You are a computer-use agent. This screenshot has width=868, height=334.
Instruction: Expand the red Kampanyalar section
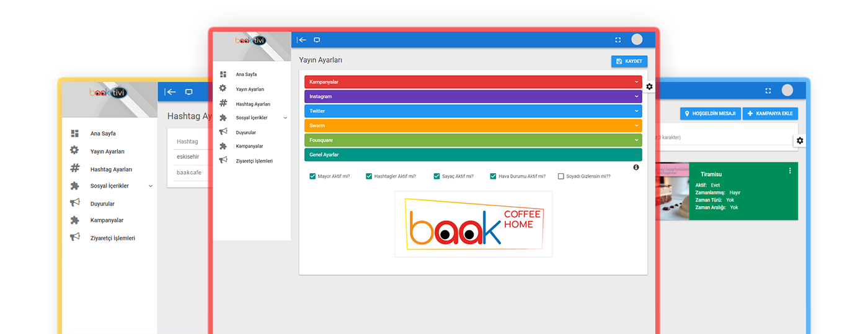coord(472,82)
